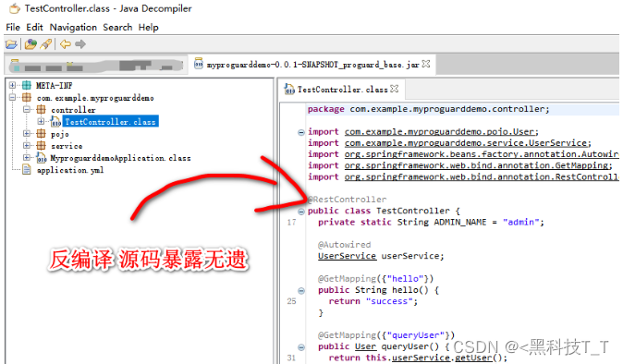623x364 pixels.
Task: Close the proguard_base.jar tab
Action: 426,64
